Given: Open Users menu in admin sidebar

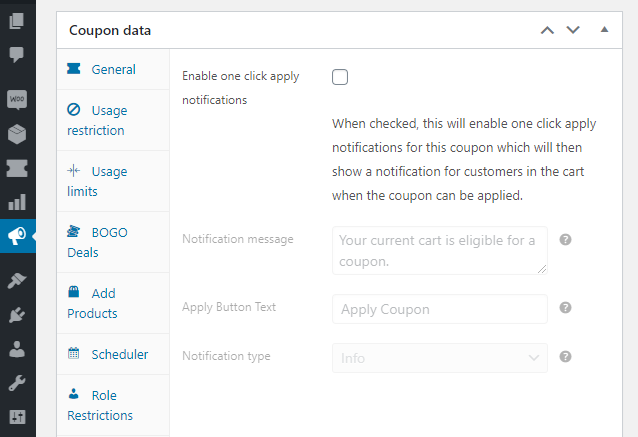Looking at the screenshot, I should (x=17, y=351).
